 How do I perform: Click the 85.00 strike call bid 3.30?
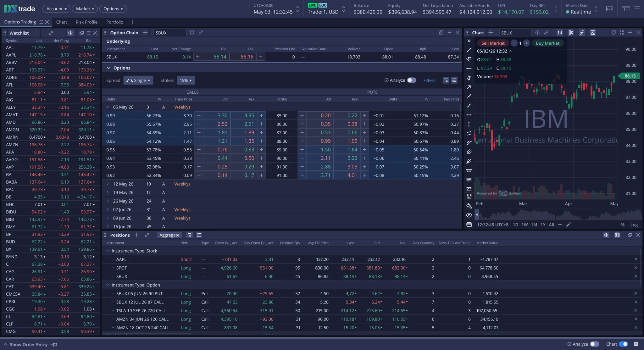coord(216,115)
